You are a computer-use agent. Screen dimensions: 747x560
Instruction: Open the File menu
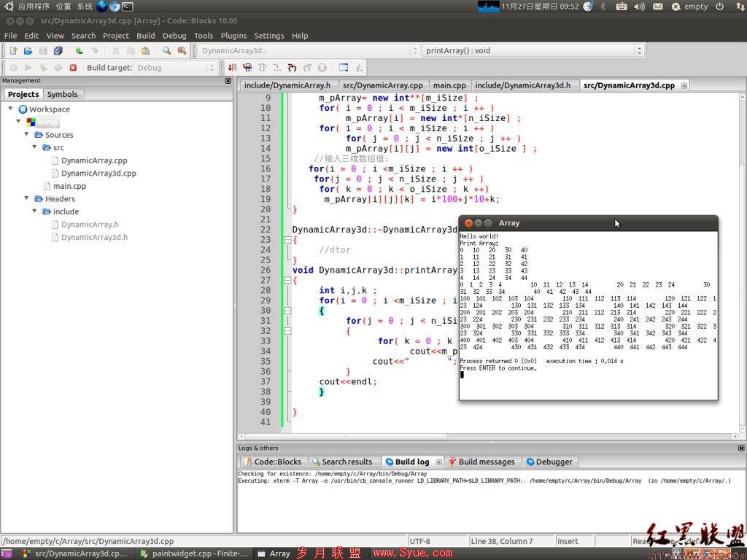pyautogui.click(x=10, y=36)
